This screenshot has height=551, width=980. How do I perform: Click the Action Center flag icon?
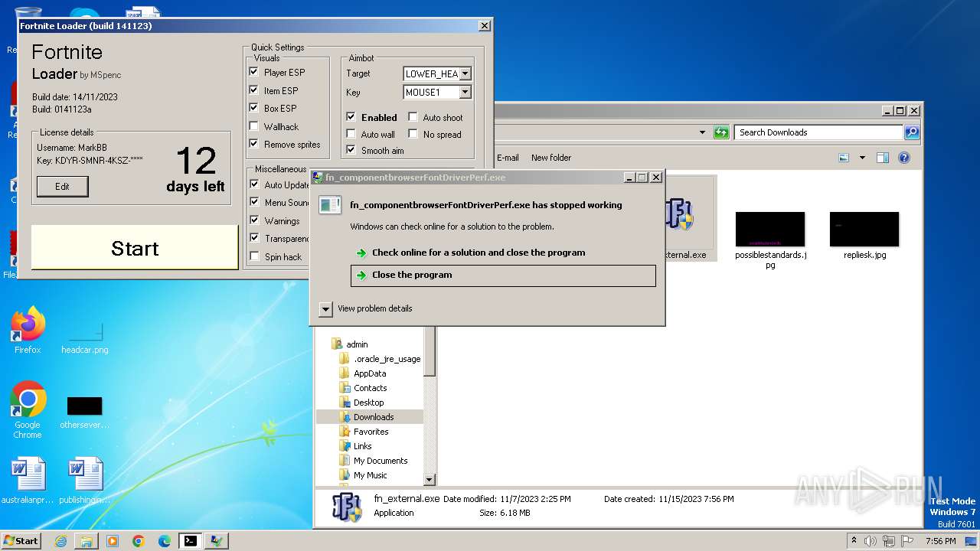click(906, 541)
